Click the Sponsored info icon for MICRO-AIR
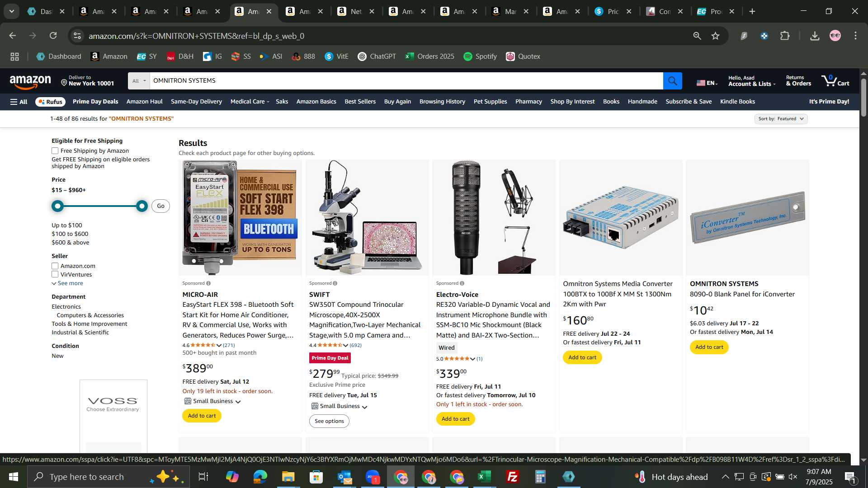868x488 pixels. [x=208, y=283]
